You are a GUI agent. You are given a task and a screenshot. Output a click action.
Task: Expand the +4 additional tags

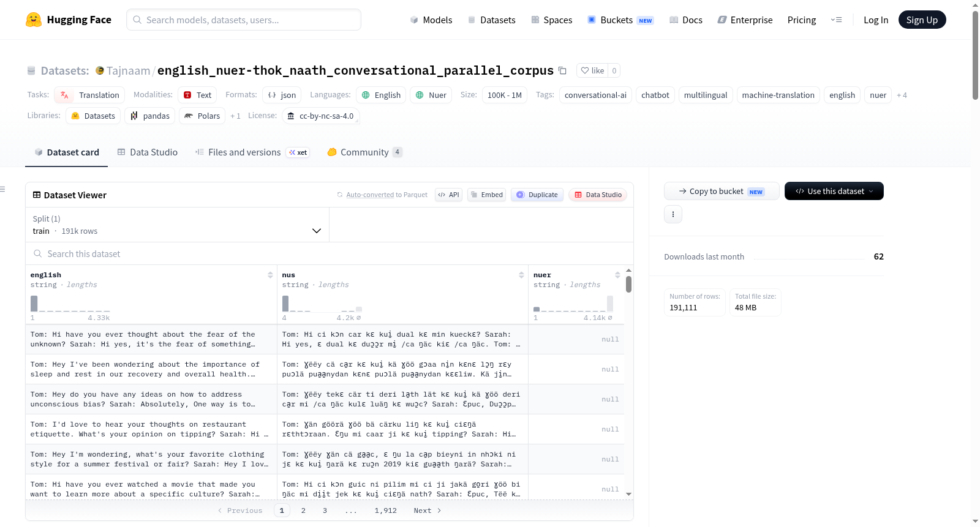[902, 95]
